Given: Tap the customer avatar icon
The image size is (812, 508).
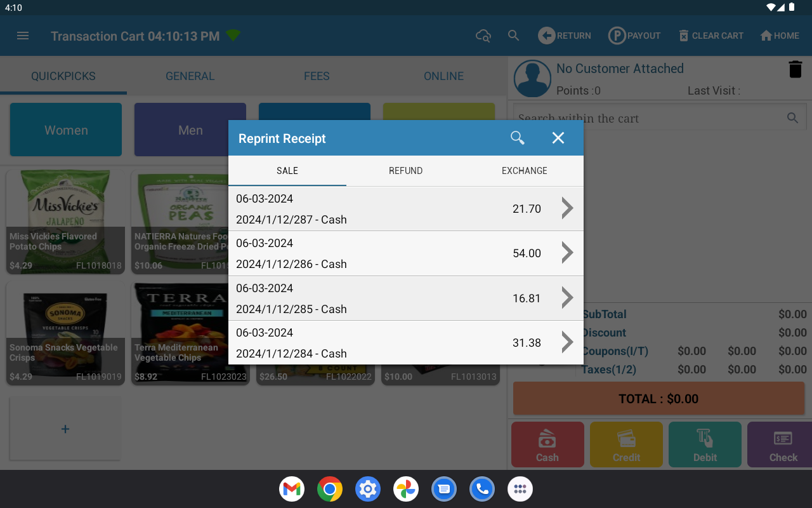Looking at the screenshot, I should pos(532,79).
